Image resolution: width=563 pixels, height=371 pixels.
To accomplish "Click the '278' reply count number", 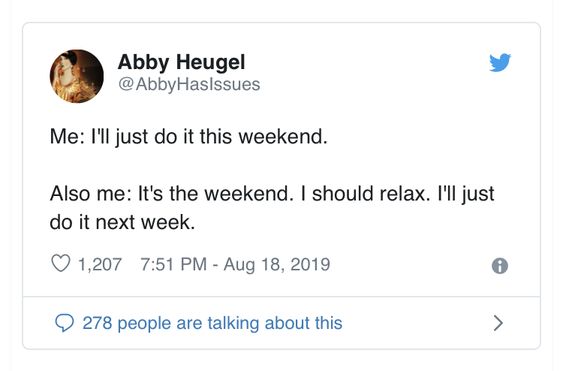I will 97,323.
